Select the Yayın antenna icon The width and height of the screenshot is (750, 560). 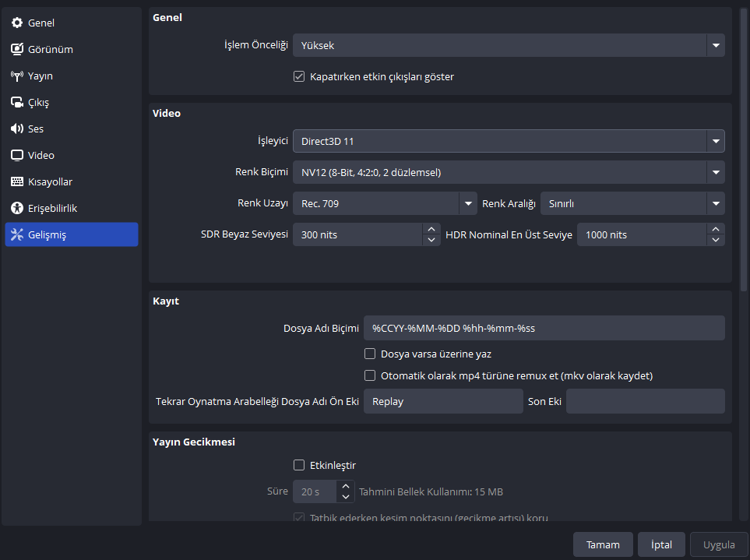[17, 76]
